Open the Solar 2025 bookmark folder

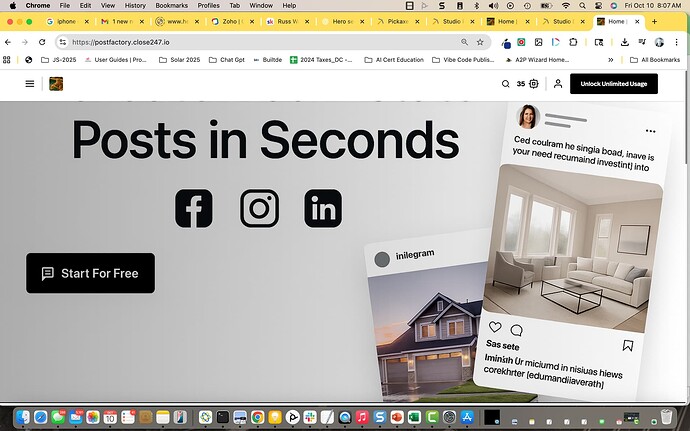click(180, 60)
